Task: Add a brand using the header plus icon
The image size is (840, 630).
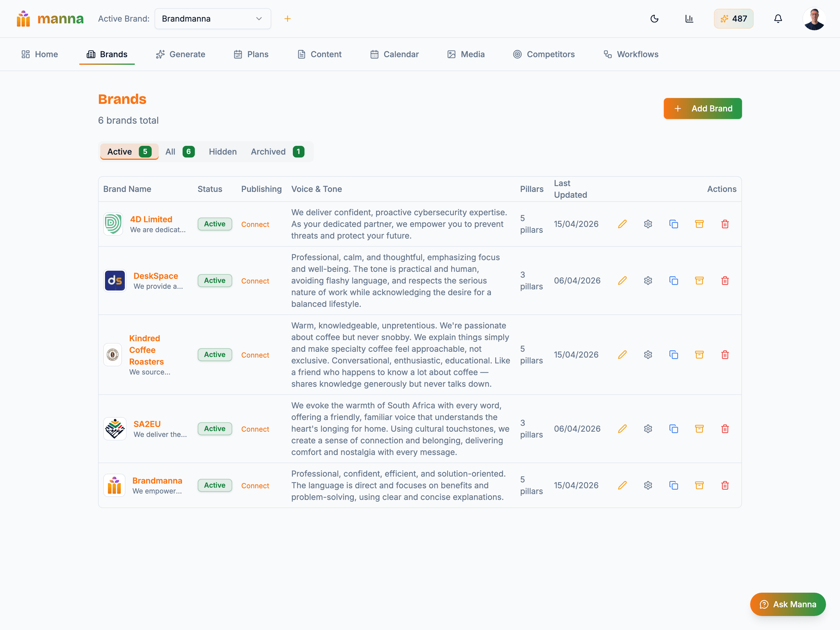Action: pyautogui.click(x=288, y=19)
